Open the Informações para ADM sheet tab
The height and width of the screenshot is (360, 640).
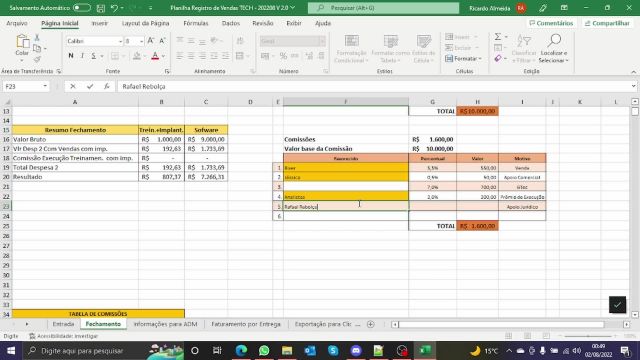(x=165, y=324)
